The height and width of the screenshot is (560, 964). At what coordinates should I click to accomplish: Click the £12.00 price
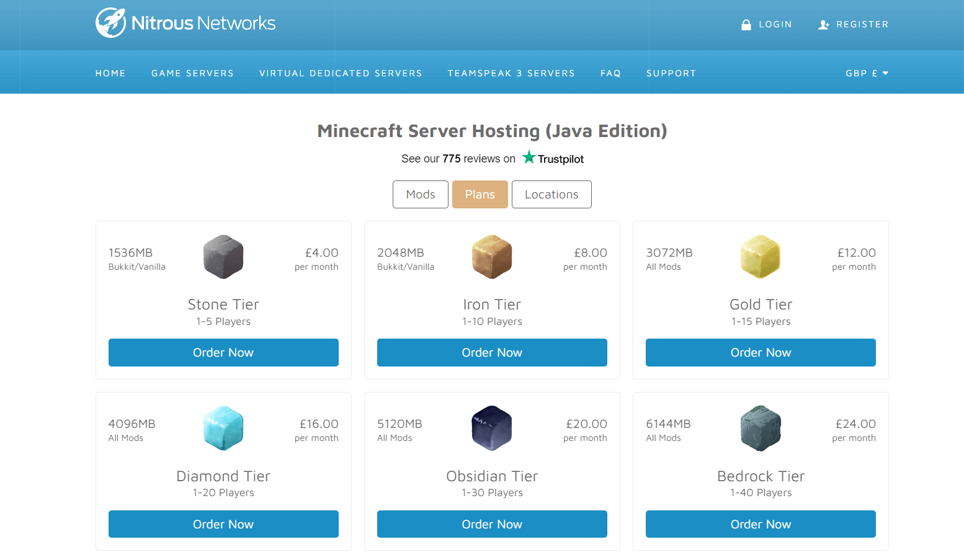click(856, 253)
